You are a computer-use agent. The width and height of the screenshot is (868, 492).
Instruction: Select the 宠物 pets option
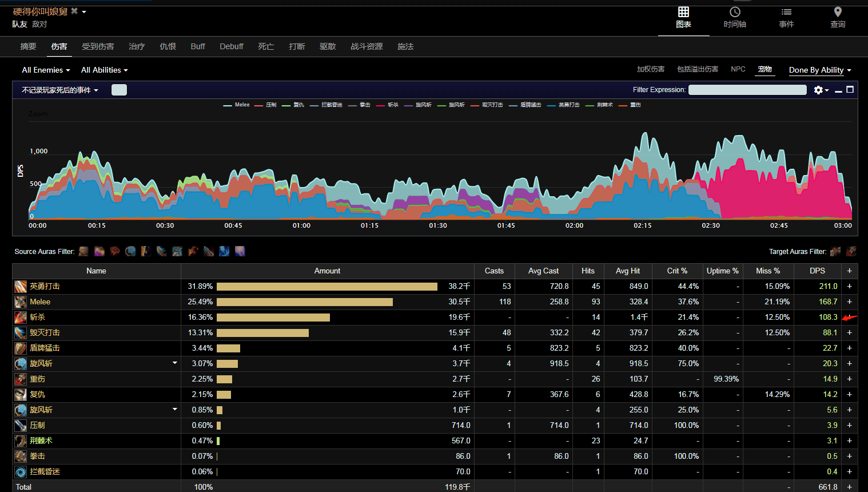coord(765,69)
